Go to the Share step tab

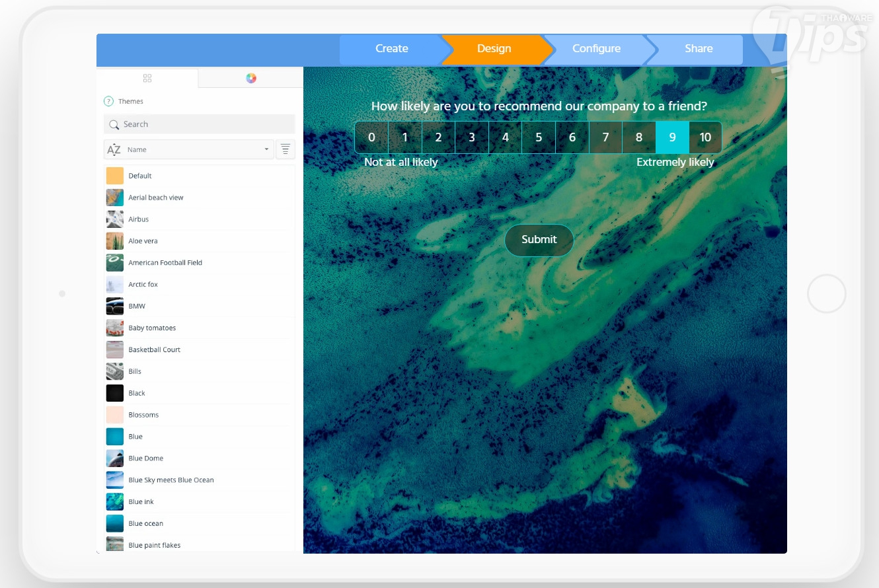click(699, 49)
